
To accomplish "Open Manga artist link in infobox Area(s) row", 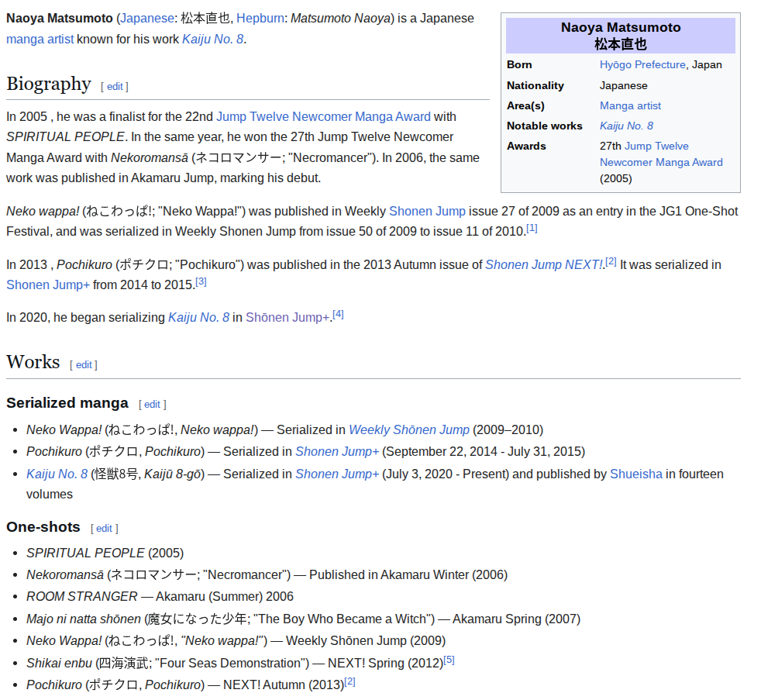I will click(x=631, y=106).
